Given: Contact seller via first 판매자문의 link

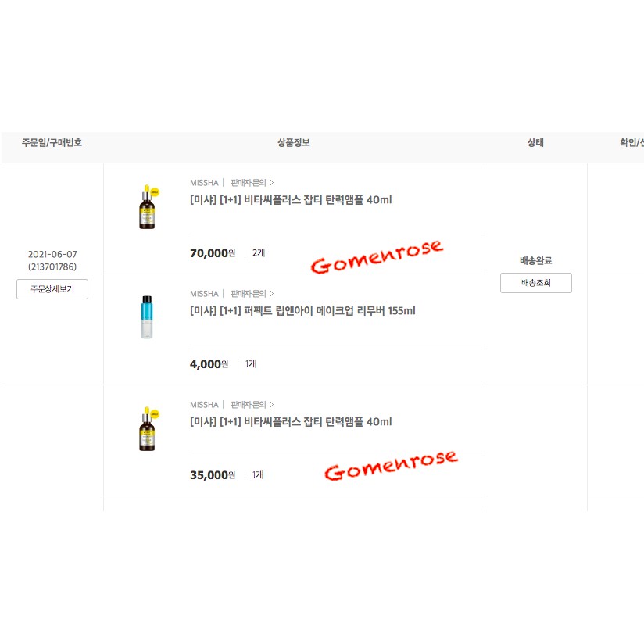Looking at the screenshot, I should [249, 183].
